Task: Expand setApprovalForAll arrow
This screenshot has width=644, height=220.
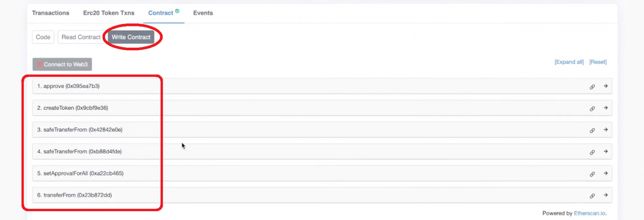Action: [605, 173]
